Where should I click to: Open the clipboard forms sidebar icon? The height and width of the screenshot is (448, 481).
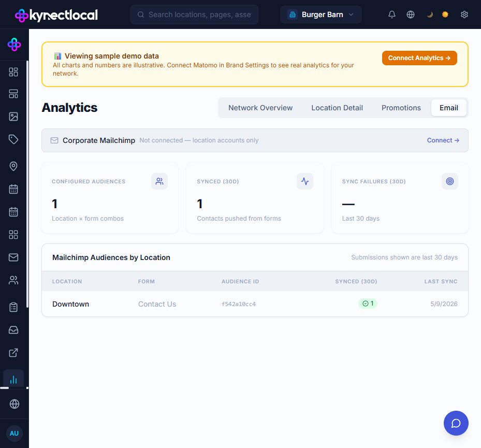(13, 307)
